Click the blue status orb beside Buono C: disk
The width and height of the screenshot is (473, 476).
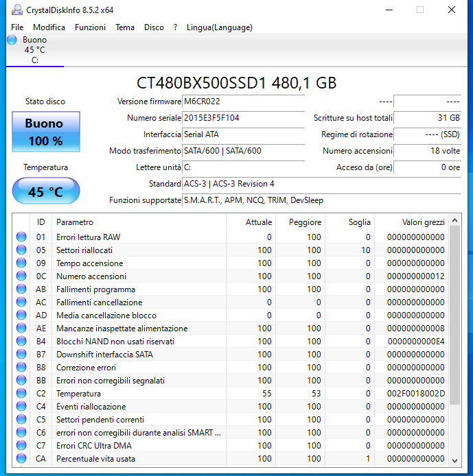(12, 40)
